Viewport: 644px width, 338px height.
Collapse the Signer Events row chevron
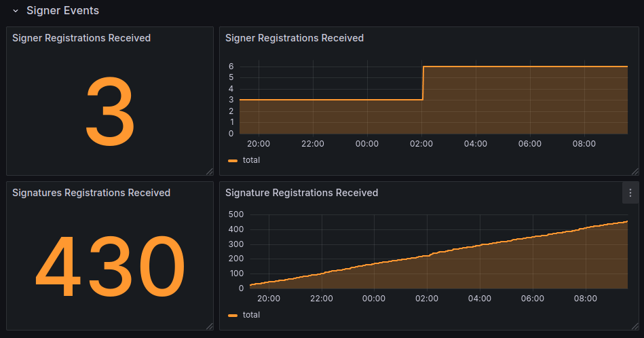(x=16, y=11)
